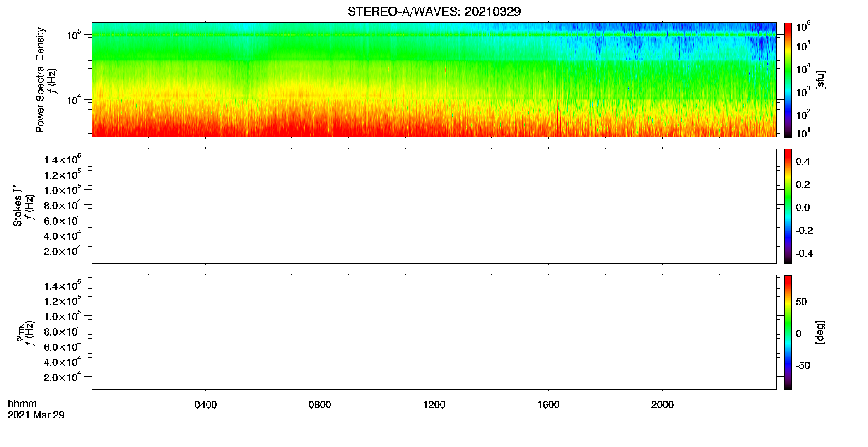Click the Stokes V color bar
868x447 pixels.
point(788,206)
